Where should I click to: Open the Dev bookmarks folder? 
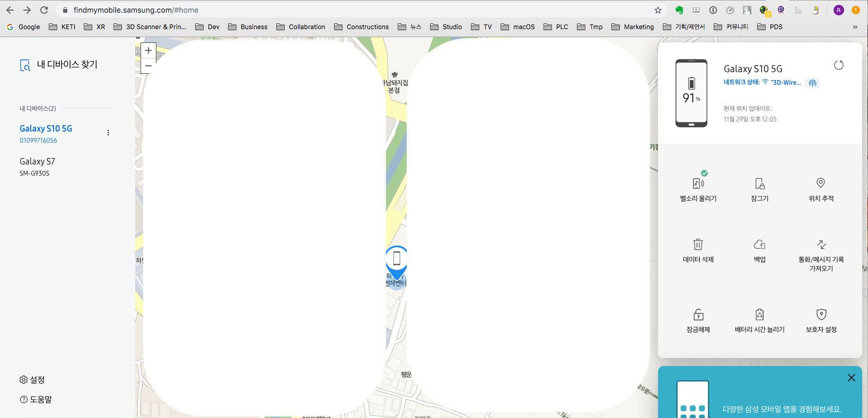point(207,27)
